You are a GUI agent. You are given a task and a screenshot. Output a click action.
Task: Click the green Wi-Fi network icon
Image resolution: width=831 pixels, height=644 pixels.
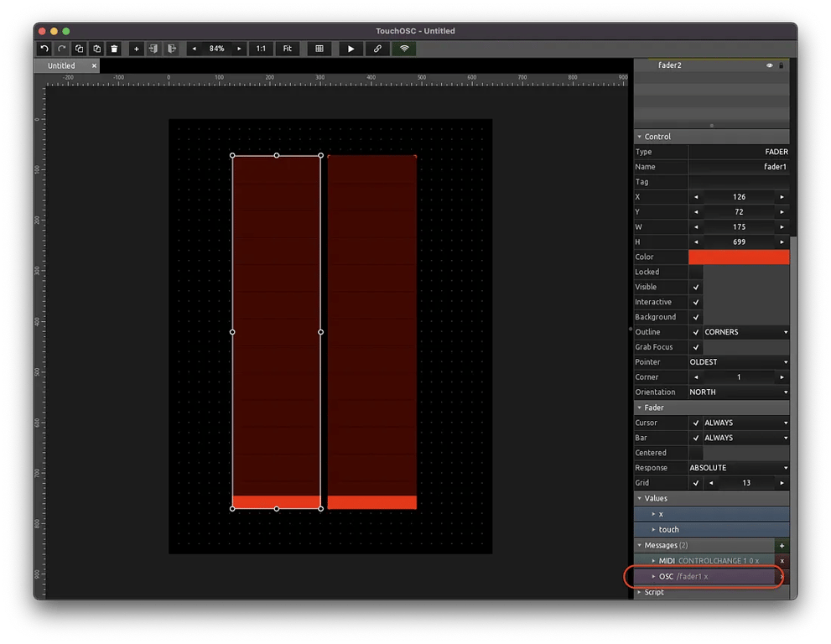click(x=404, y=49)
